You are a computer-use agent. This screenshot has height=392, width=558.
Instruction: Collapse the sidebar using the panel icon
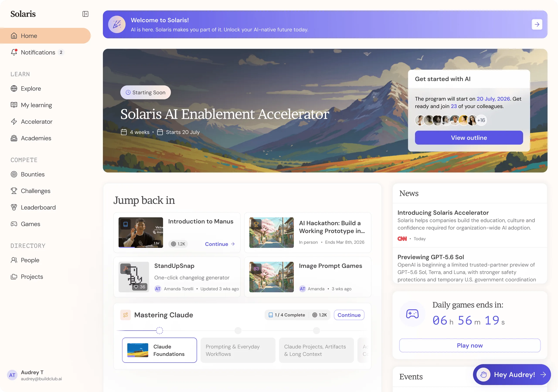click(85, 14)
